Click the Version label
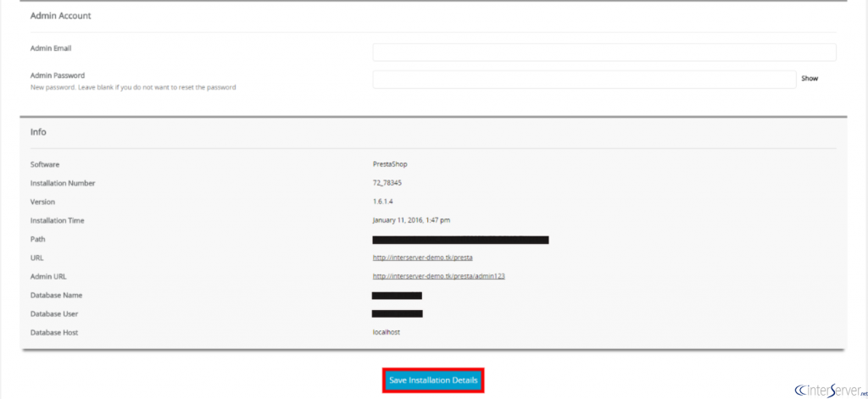This screenshot has width=868, height=399. click(42, 202)
